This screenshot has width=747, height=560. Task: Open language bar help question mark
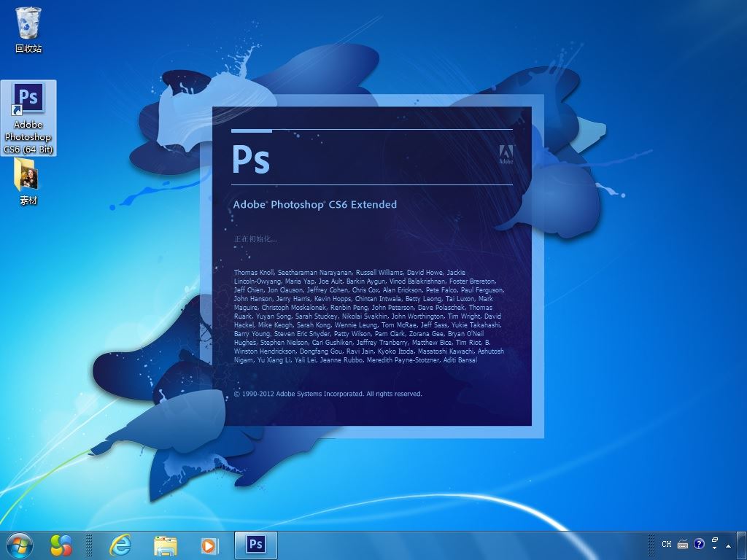[699, 544]
